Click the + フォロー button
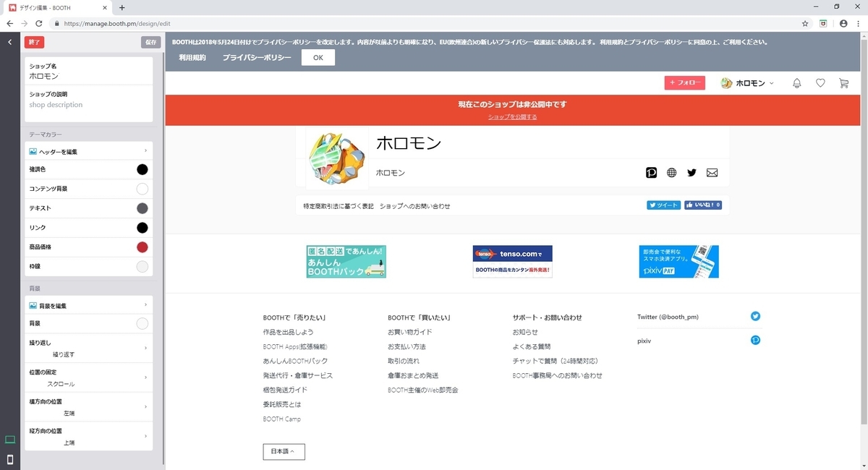Viewport: 868px width, 470px height. (684, 82)
